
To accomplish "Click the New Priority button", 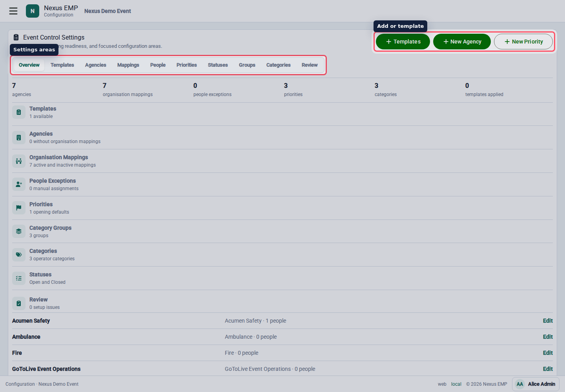I will click(x=523, y=42).
